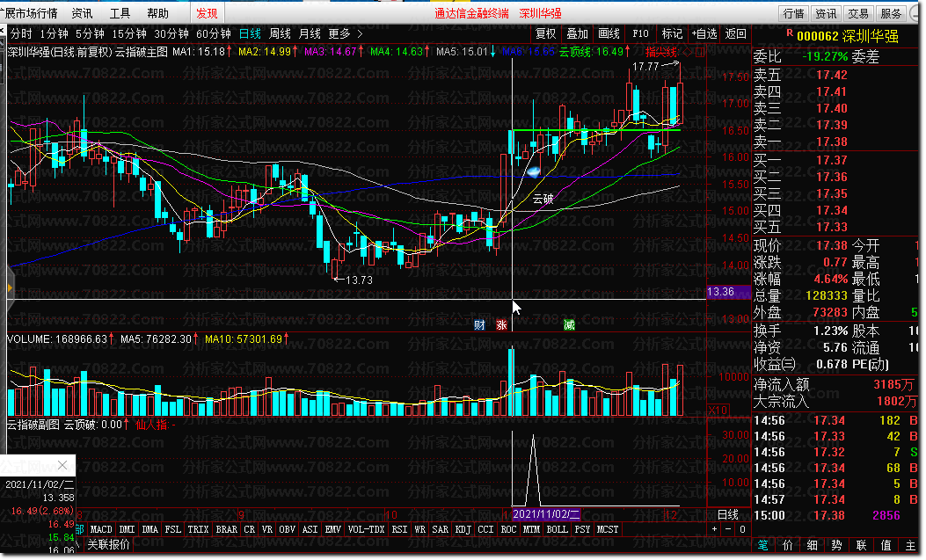The height and width of the screenshot is (560, 926).
Task: Expand the left side panel arrow
Action: pyautogui.click(x=10, y=288)
